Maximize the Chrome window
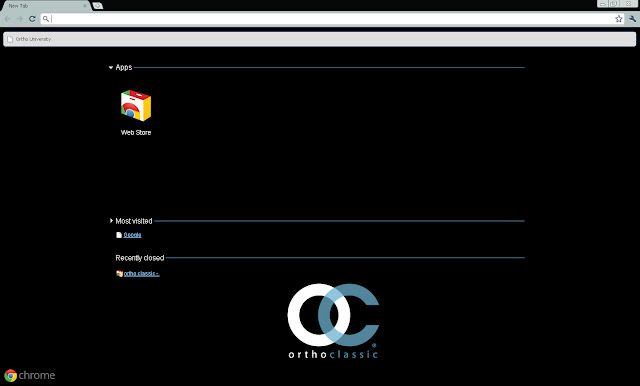 (x=613, y=4)
